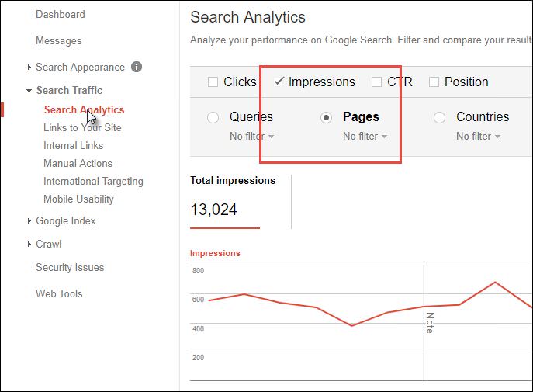Open Links to Your Site
Image resolution: width=533 pixels, height=392 pixels.
[82, 127]
